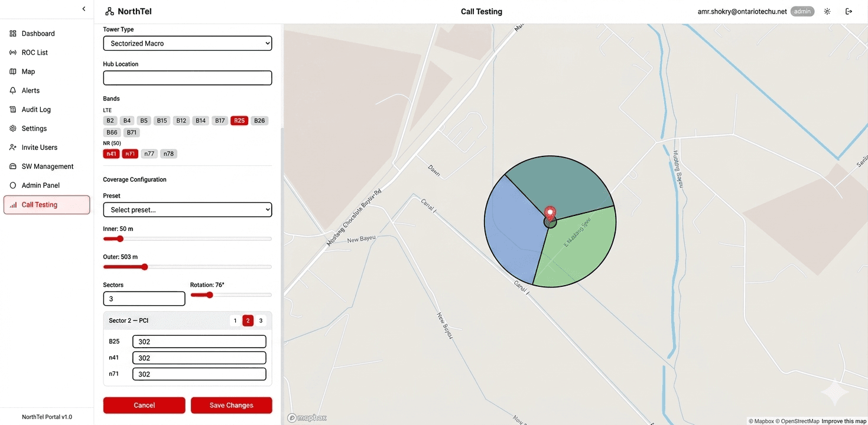Click the Inner radius slider handle

coord(120,239)
